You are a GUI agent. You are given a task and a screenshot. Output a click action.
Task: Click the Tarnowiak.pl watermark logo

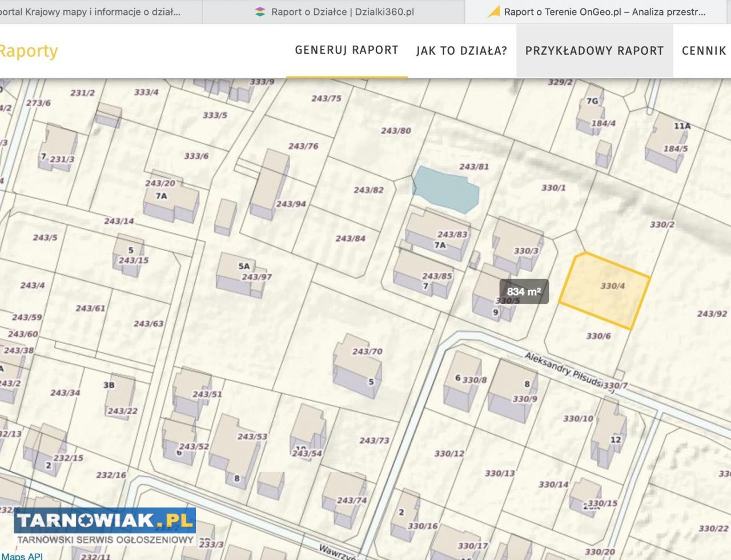tap(105, 526)
